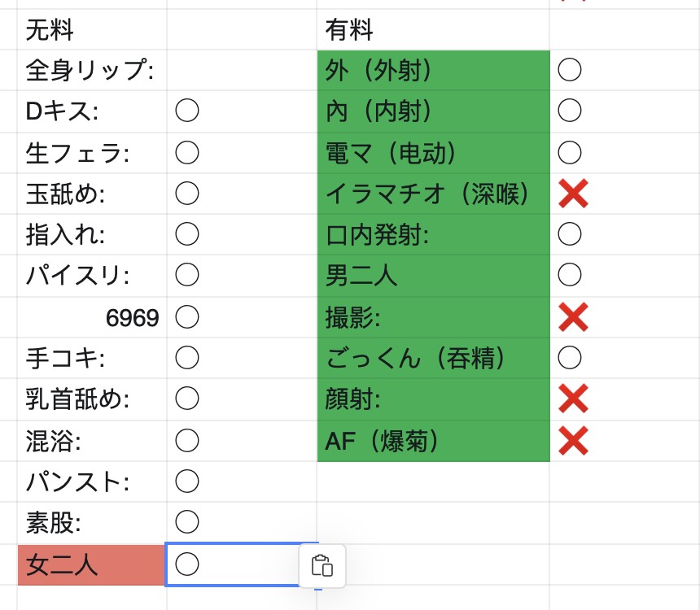Click the red X beside 顔射
This screenshot has width=700, height=610.
tap(573, 399)
